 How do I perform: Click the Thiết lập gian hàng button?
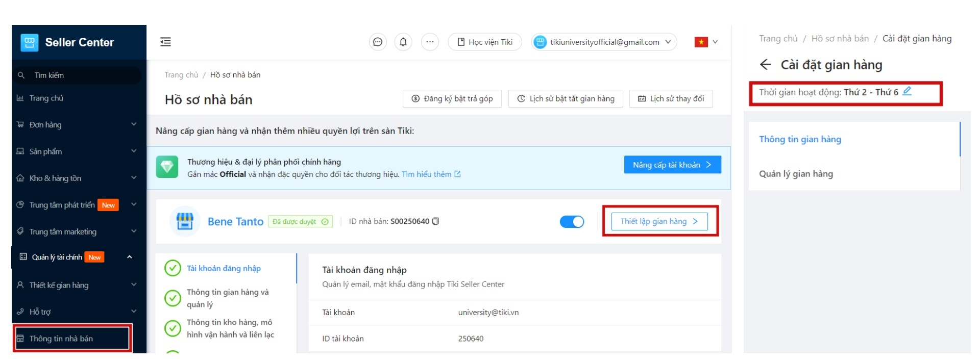point(659,221)
